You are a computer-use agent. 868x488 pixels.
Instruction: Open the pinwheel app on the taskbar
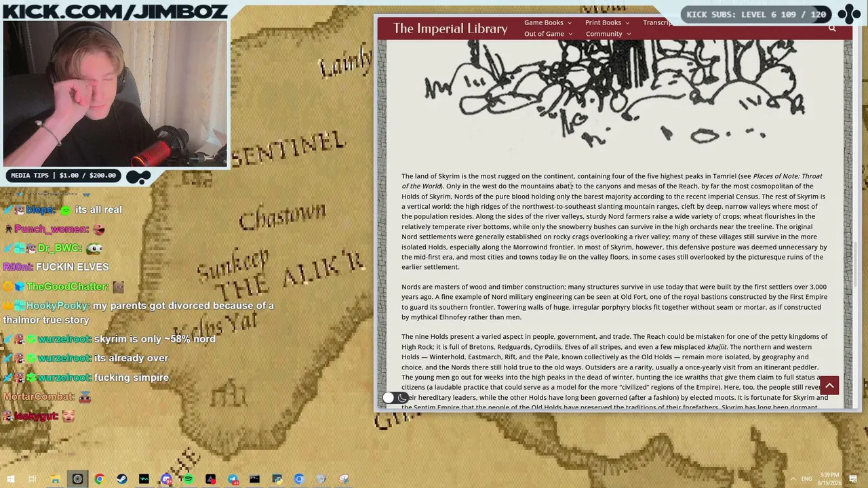coord(344,479)
